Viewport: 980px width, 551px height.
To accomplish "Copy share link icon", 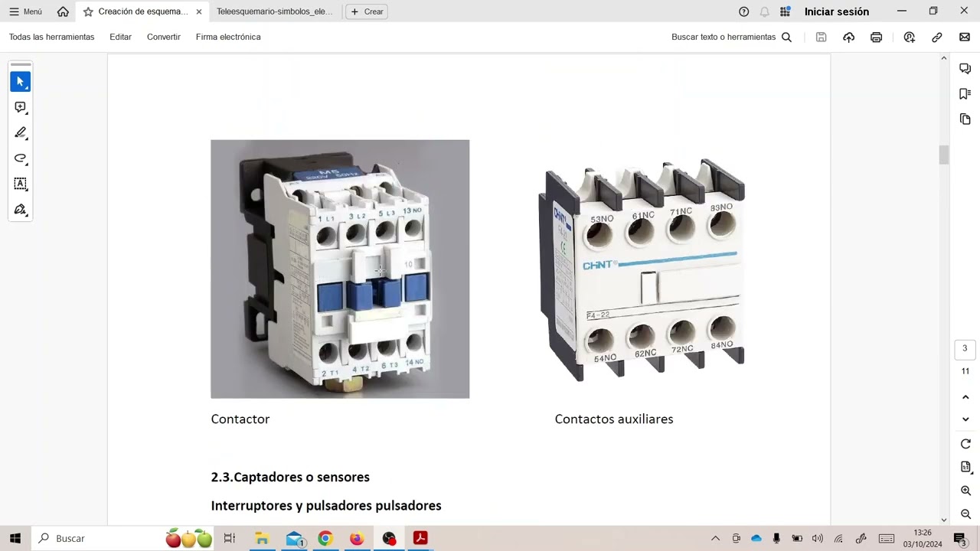I will tap(936, 37).
